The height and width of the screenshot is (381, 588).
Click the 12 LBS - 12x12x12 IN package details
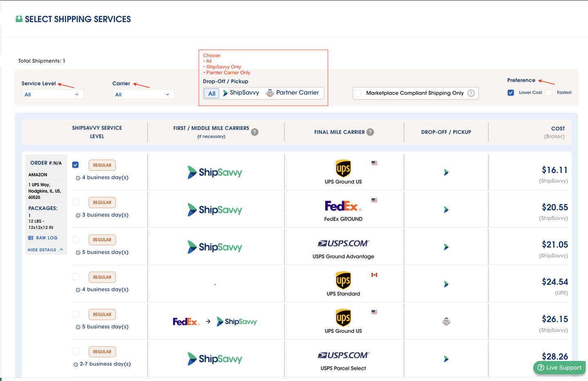tap(41, 224)
